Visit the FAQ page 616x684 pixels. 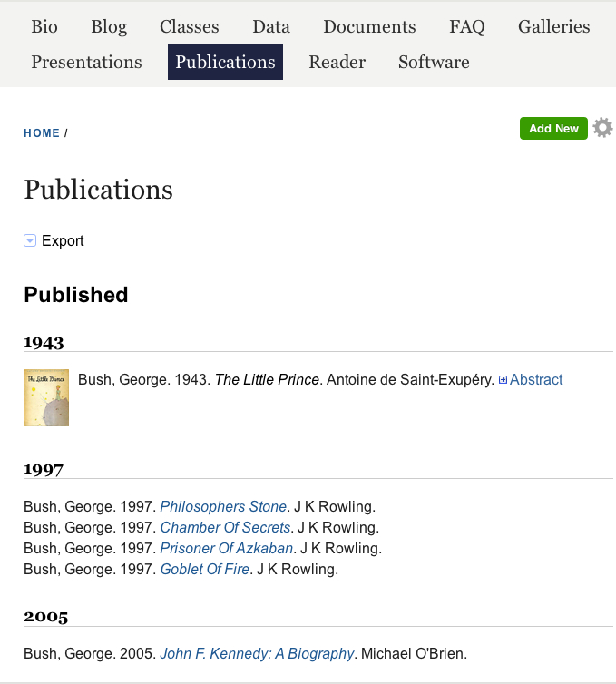pos(467,26)
